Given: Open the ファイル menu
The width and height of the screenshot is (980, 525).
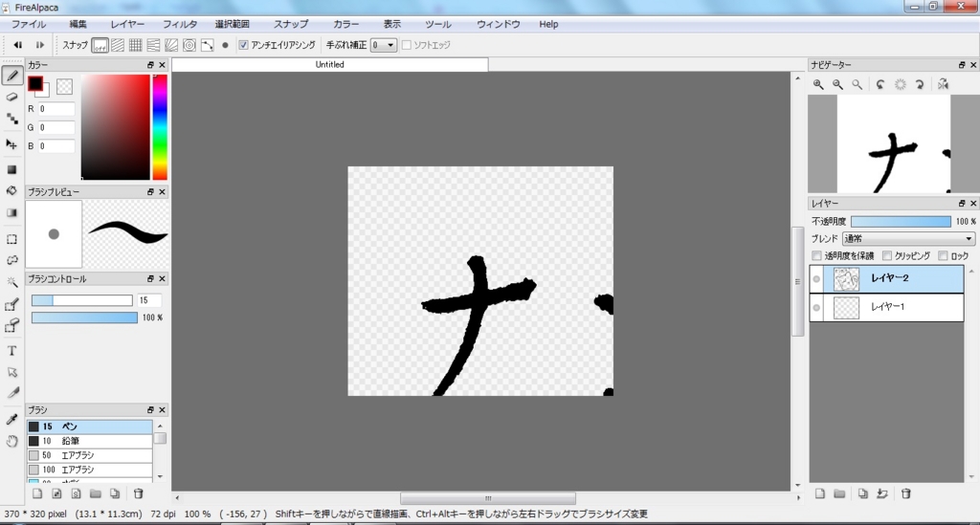Looking at the screenshot, I should (29, 24).
